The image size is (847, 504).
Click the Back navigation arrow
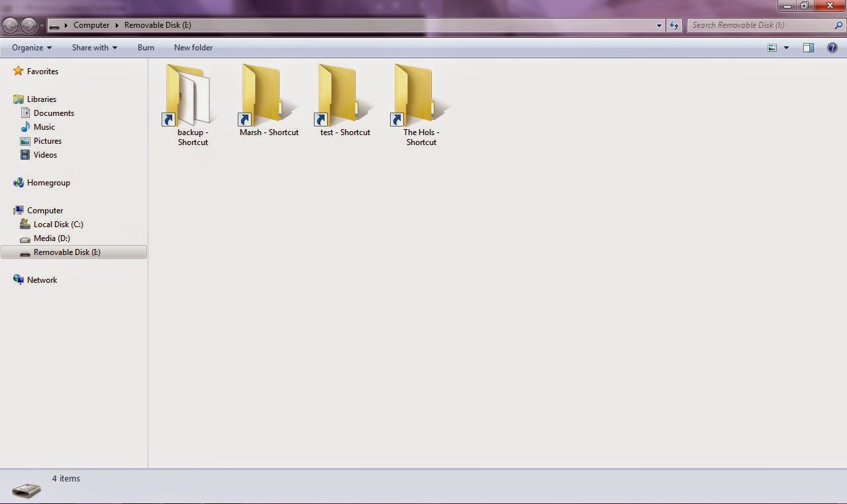click(10, 25)
